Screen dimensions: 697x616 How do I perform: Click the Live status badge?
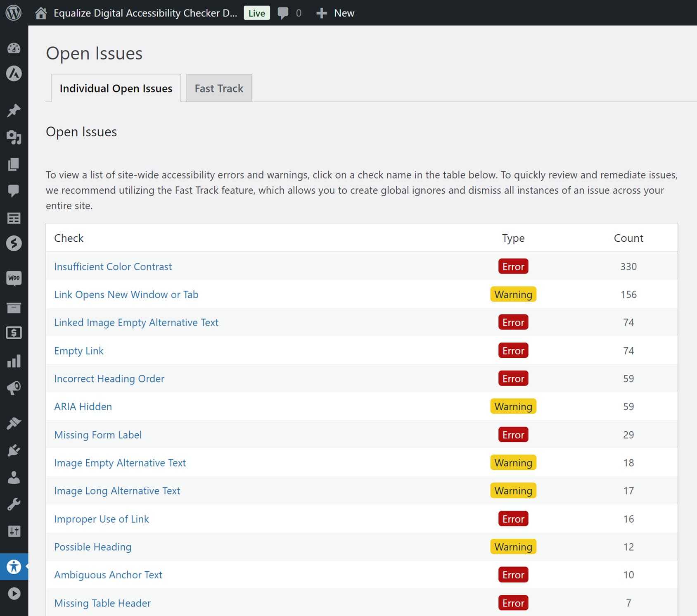[x=257, y=13]
